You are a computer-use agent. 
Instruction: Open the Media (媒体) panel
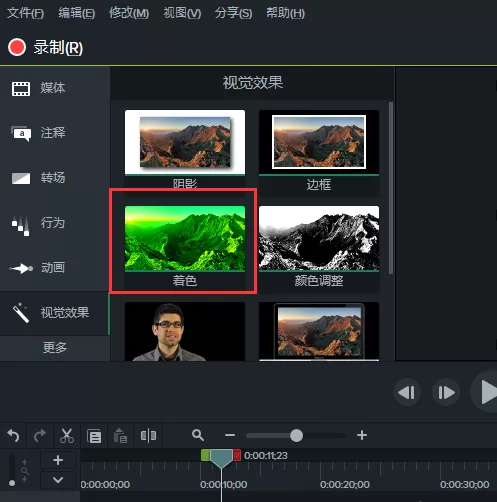tap(38, 88)
